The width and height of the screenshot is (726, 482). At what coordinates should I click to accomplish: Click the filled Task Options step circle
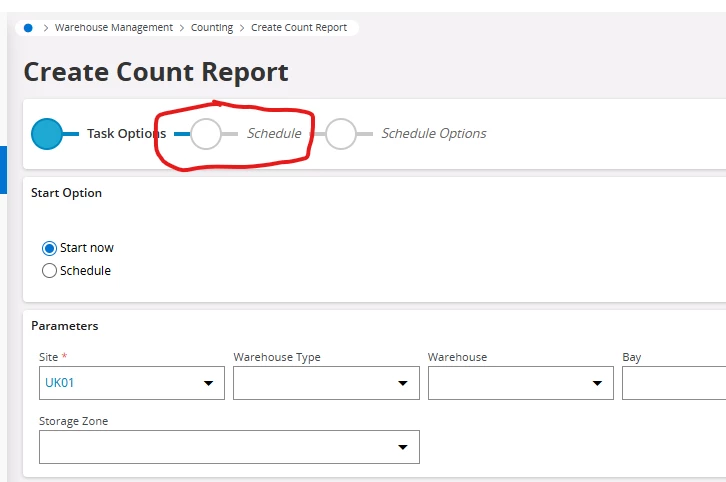[x=47, y=134]
